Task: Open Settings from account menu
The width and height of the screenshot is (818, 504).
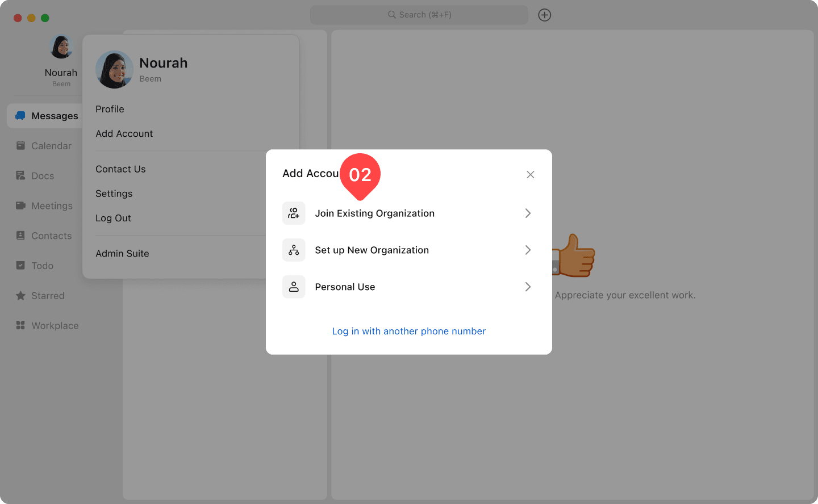Action: [114, 194]
